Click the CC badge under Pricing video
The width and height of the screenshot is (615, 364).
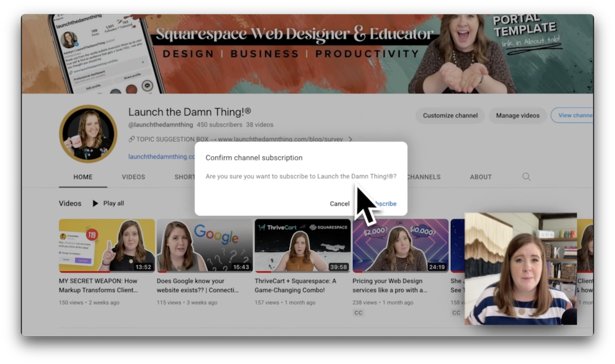pyautogui.click(x=358, y=312)
